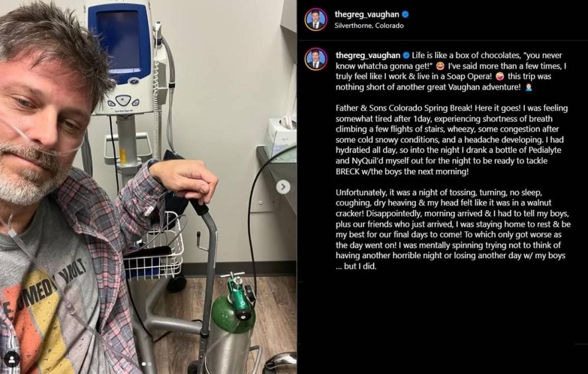Select the second carousel dot indicator
The height and width of the screenshot is (374, 588).
[149, 364]
